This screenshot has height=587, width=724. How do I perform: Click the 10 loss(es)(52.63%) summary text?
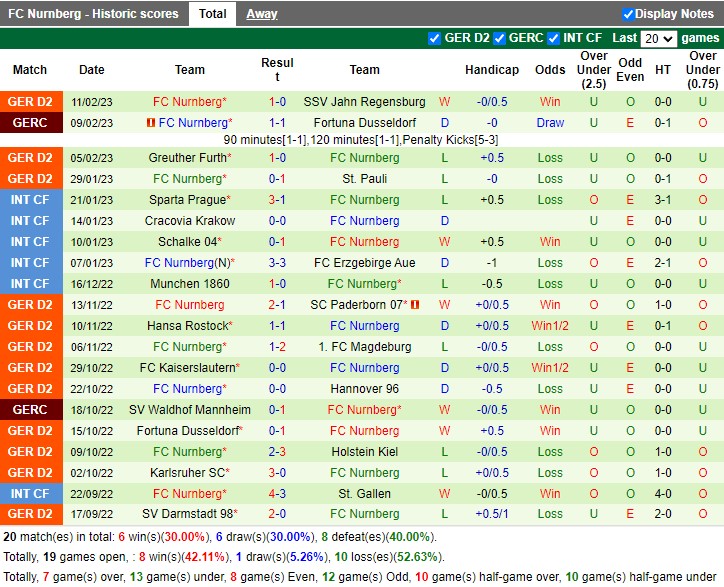387,557
